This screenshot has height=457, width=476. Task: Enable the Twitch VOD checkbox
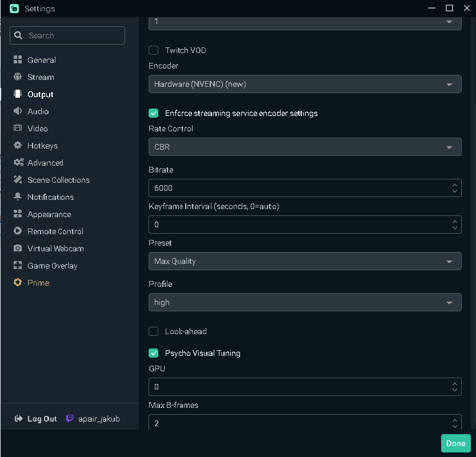tap(153, 50)
